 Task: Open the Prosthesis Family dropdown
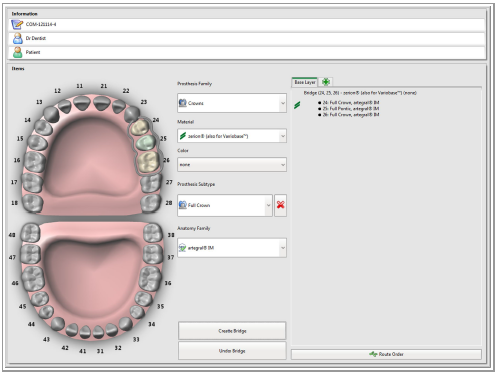coord(232,103)
